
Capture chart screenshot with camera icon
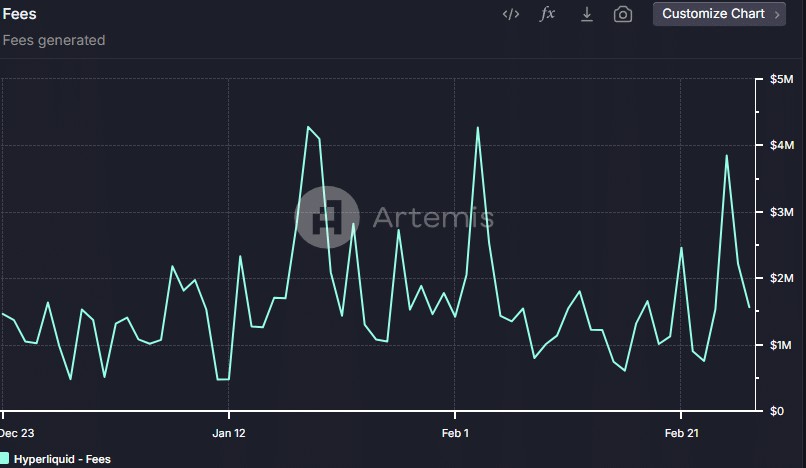tap(623, 14)
